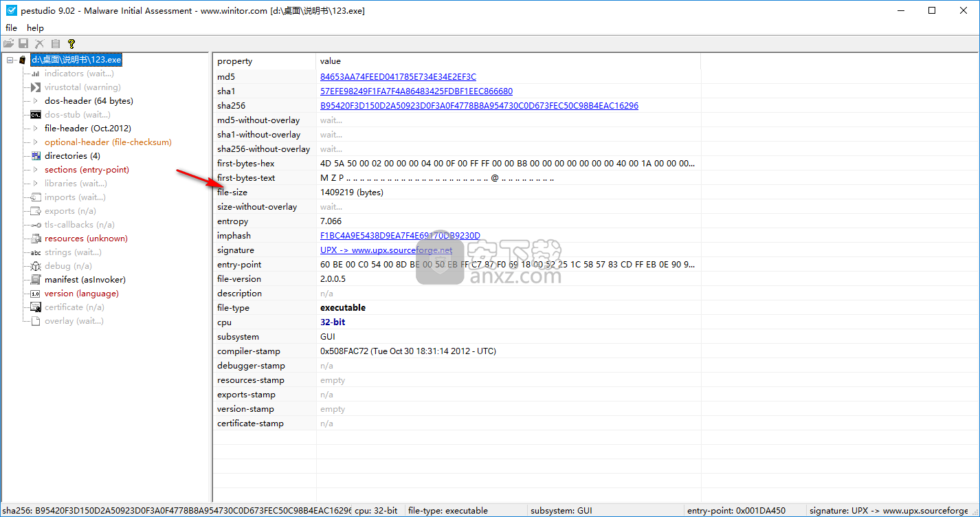This screenshot has width=980, height=517.
Task: Click the entropy value 7.066
Action: point(331,221)
